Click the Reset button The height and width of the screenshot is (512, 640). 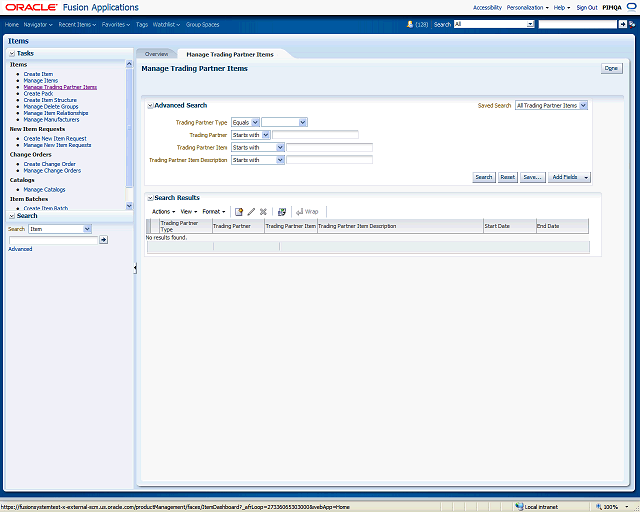[x=507, y=177]
